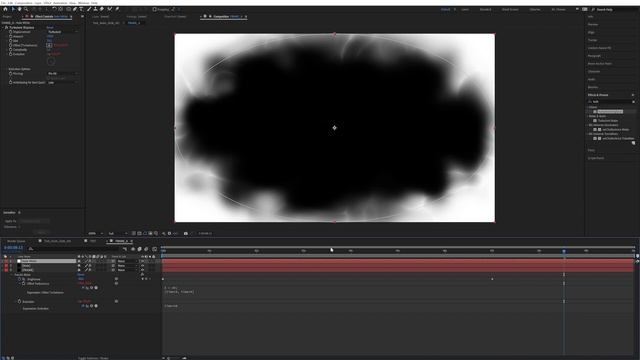
Task: Toggle stopwatch for the Displacement property
Action: (x=11, y=32)
